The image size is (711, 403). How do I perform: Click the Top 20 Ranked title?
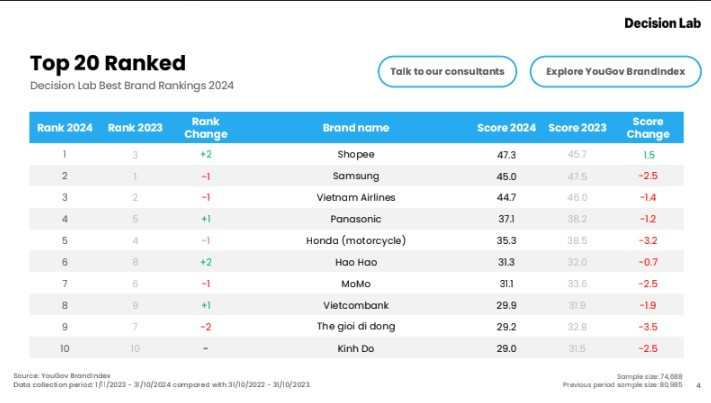108,63
